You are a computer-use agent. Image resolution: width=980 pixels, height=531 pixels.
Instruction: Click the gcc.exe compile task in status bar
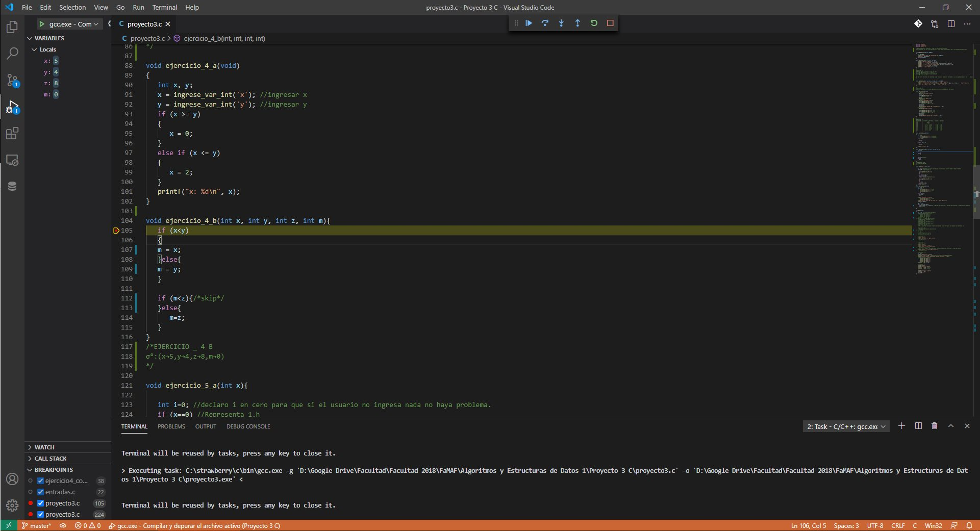(195, 525)
